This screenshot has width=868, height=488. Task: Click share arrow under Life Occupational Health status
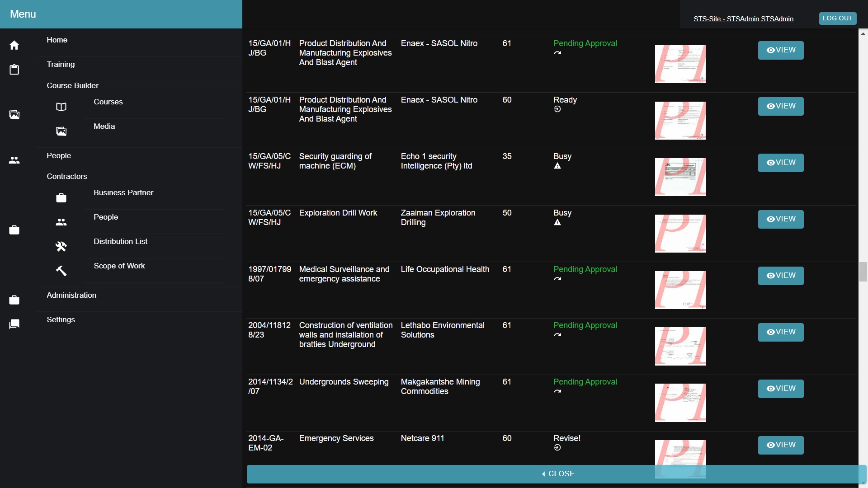[557, 279]
